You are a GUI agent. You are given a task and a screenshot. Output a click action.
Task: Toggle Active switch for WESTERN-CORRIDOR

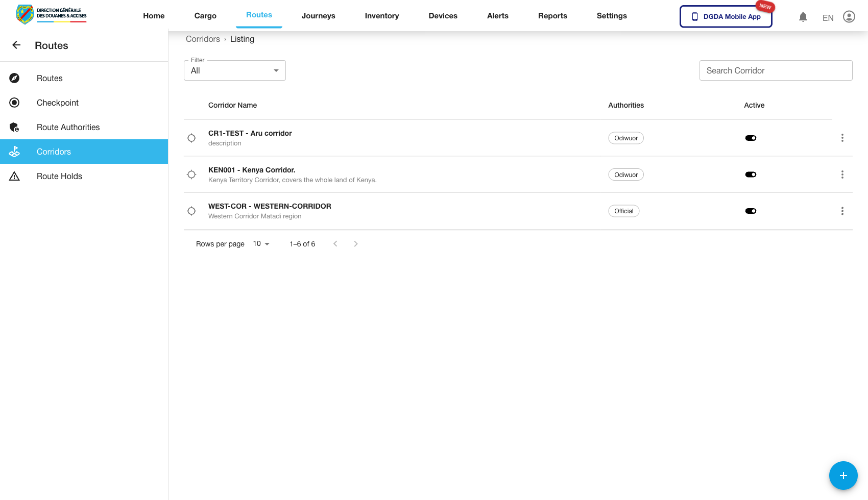751,211
